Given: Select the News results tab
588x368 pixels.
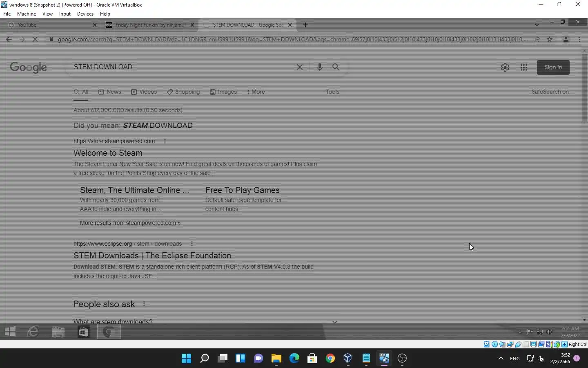Looking at the screenshot, I should point(110,92).
